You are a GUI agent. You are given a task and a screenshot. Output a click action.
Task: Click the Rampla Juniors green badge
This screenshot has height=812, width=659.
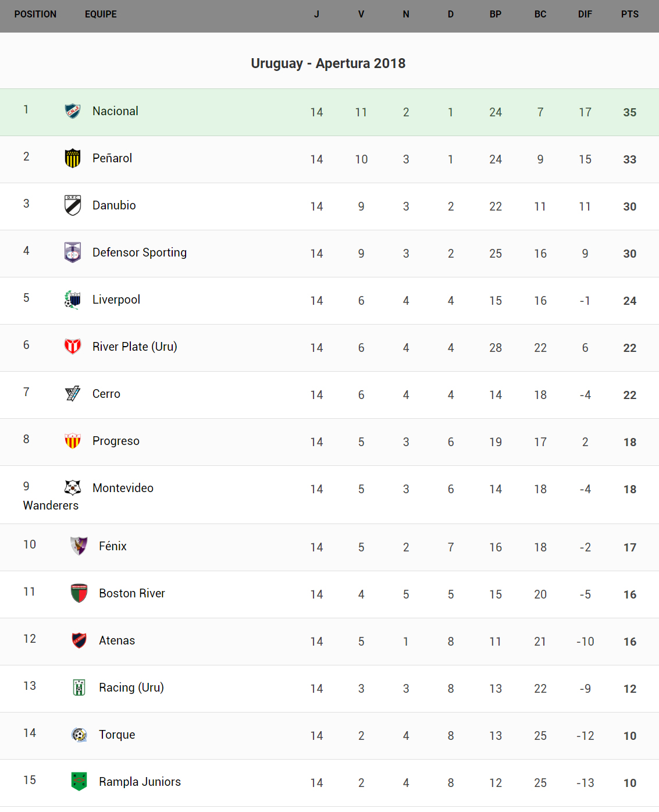click(x=79, y=781)
